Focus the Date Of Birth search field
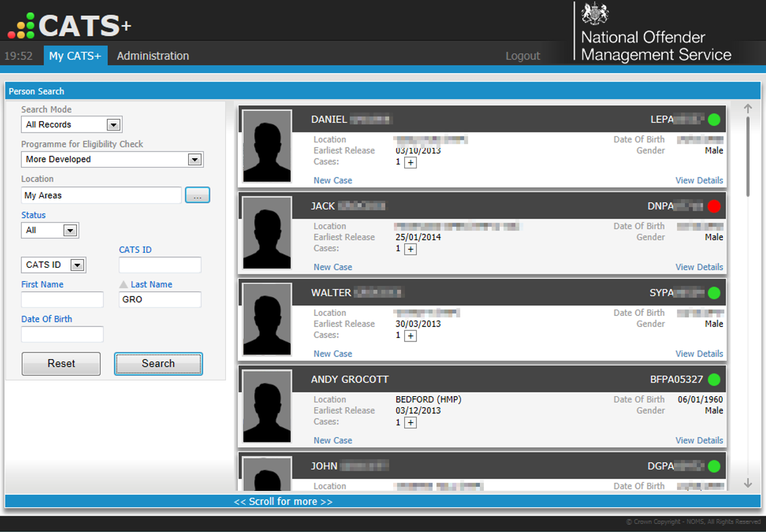This screenshot has height=532, width=766. [x=62, y=334]
